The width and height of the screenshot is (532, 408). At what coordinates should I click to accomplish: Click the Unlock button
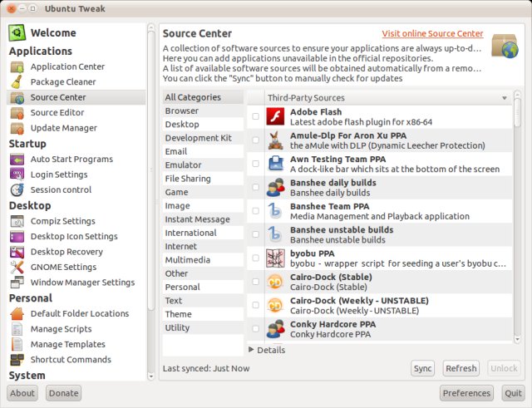(x=504, y=368)
